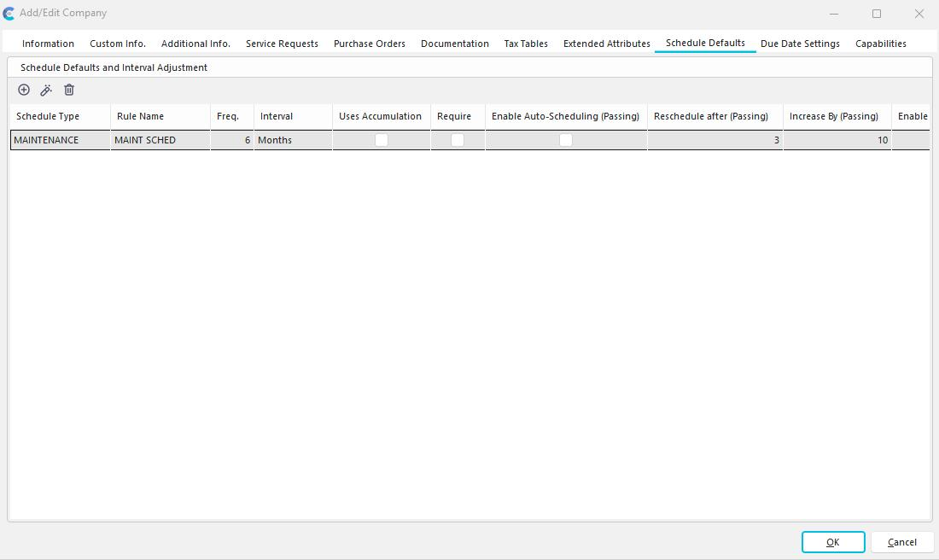Image resolution: width=939 pixels, height=560 pixels.
Task: Open the Information tab
Action: [x=48, y=44]
